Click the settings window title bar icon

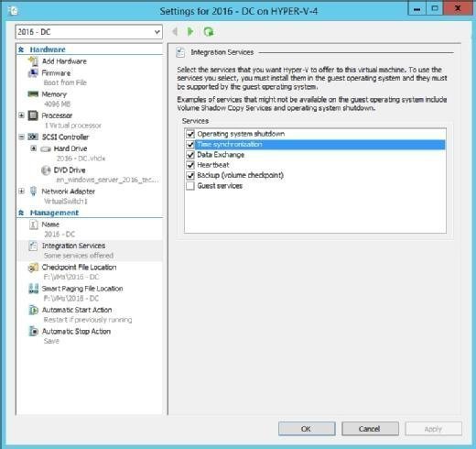(13, 11)
